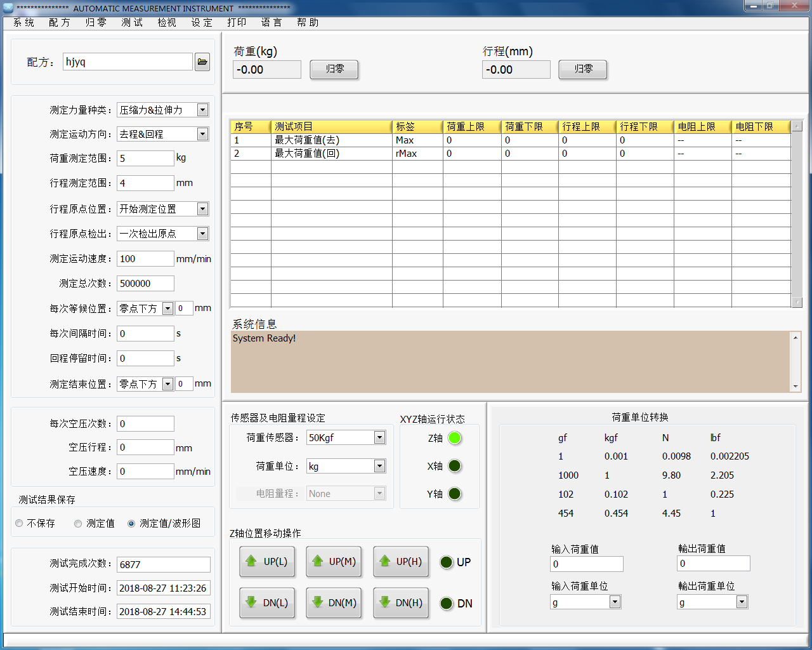Select 测定值 radio option
Image resolution: width=812 pixels, height=650 pixels.
(78, 523)
